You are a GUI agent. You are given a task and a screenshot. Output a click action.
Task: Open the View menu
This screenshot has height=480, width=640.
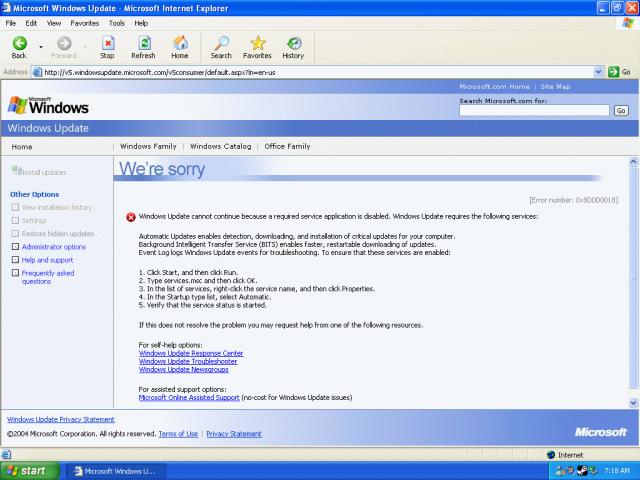coord(54,23)
